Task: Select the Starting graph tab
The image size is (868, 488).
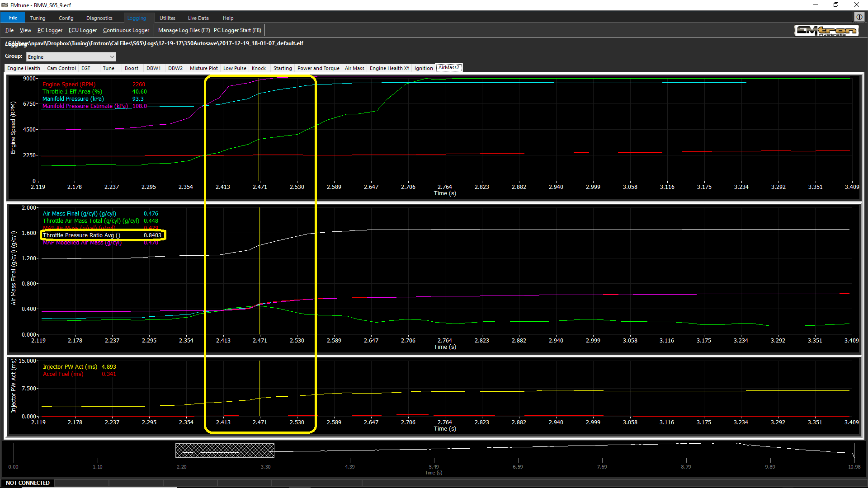Action: click(283, 68)
